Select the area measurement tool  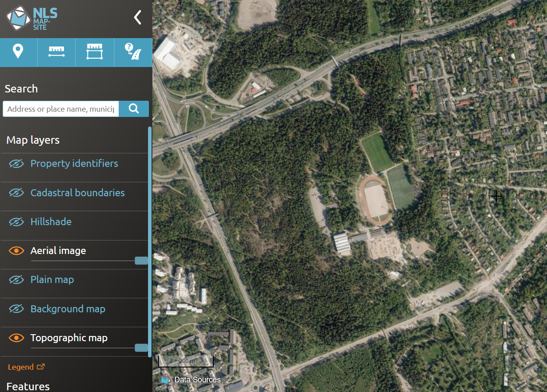[x=95, y=52]
